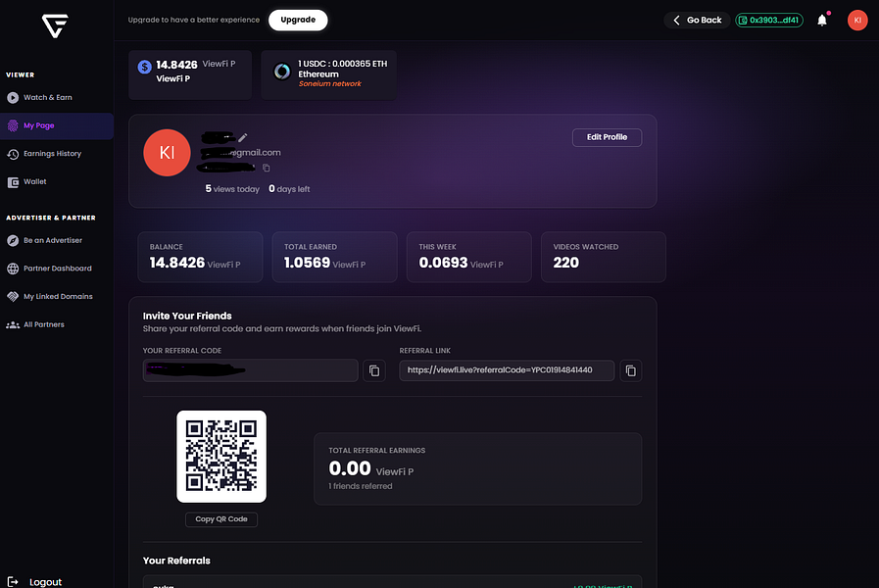Click the ViewFi logo in the sidebar
Image resolution: width=879 pixels, height=588 pixels.
click(55, 25)
